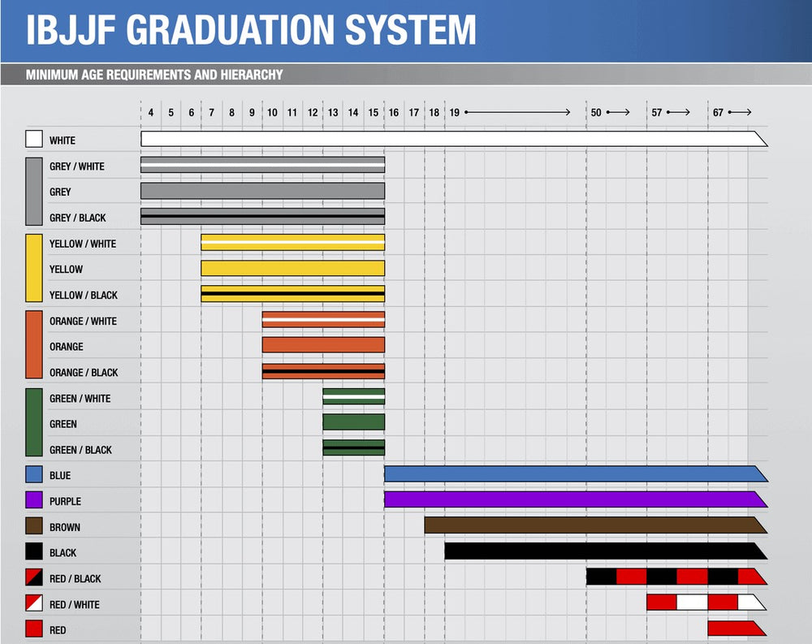
Task: Click the solid green timeline bar
Action: [354, 422]
